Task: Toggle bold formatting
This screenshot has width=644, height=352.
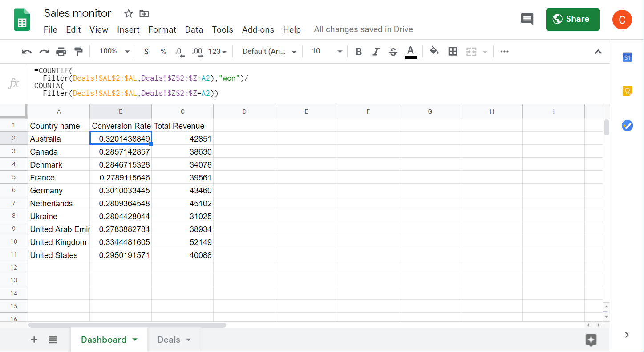Action: click(x=359, y=52)
